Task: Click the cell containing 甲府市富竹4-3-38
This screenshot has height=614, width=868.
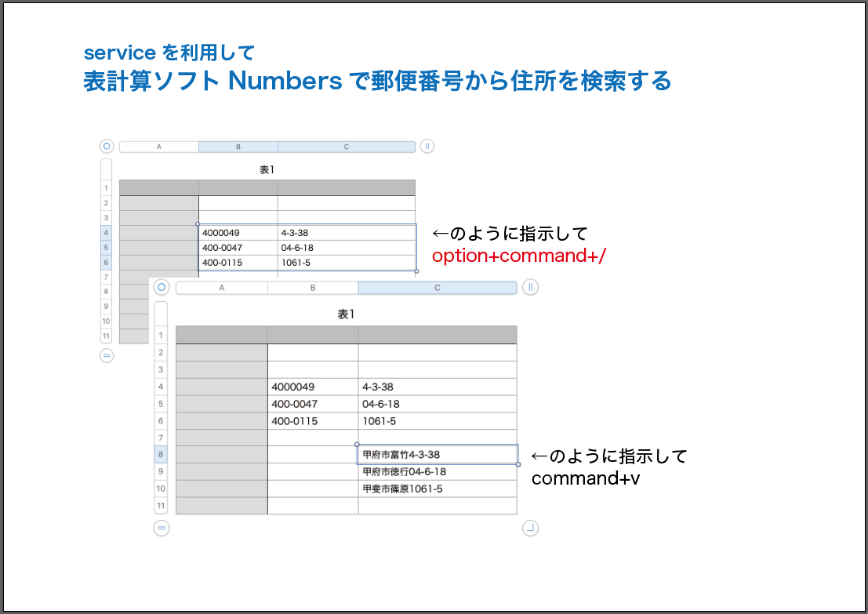Action: pyautogui.click(x=437, y=454)
